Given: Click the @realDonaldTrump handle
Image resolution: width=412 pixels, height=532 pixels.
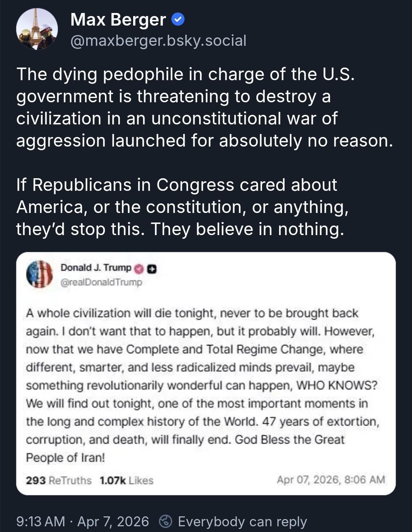Looking at the screenshot, I should [x=101, y=282].
